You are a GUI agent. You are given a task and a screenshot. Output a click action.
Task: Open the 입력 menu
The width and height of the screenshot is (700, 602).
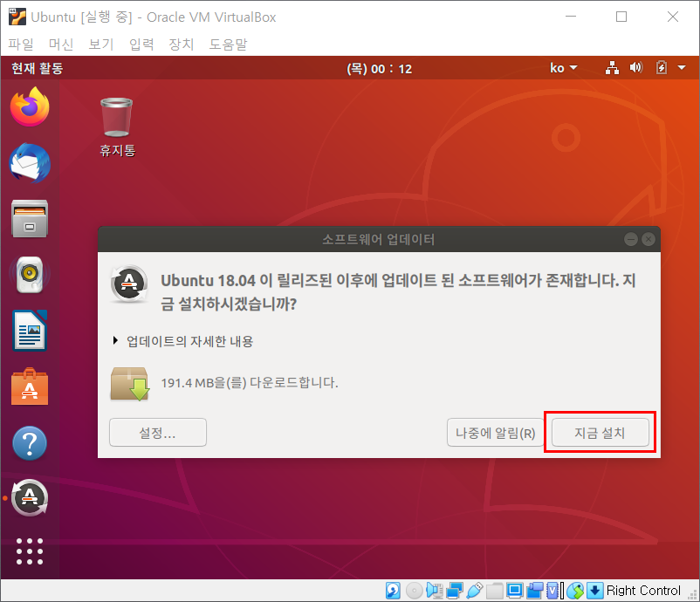pos(141,44)
